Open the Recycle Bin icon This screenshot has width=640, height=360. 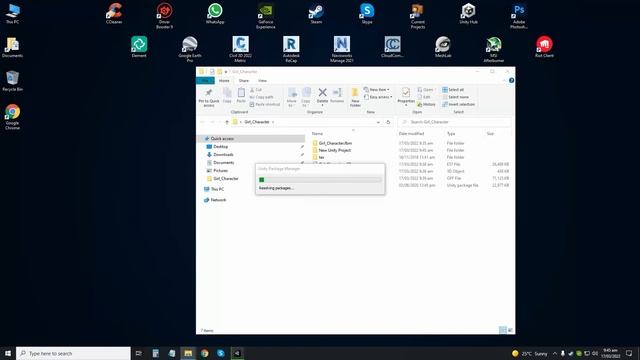(x=12, y=80)
